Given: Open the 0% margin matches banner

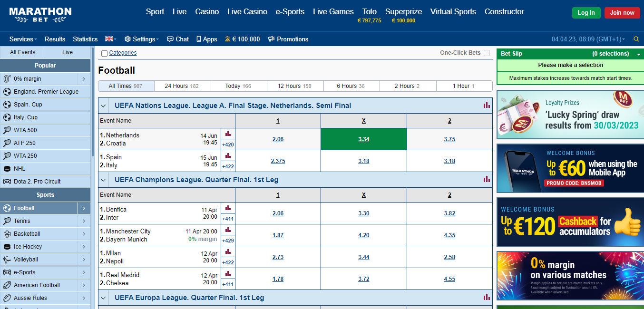Looking at the screenshot, I should pyautogui.click(x=570, y=276).
